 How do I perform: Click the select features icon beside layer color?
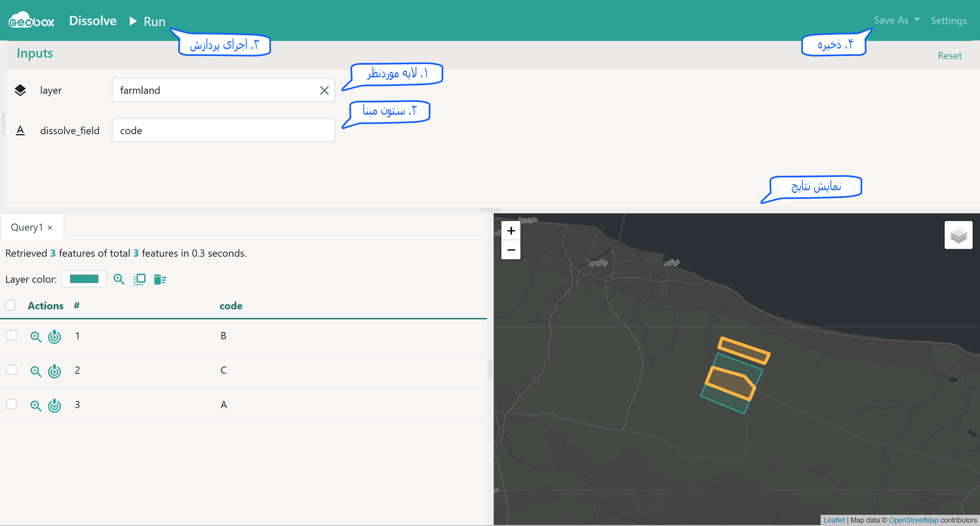pyautogui.click(x=139, y=279)
